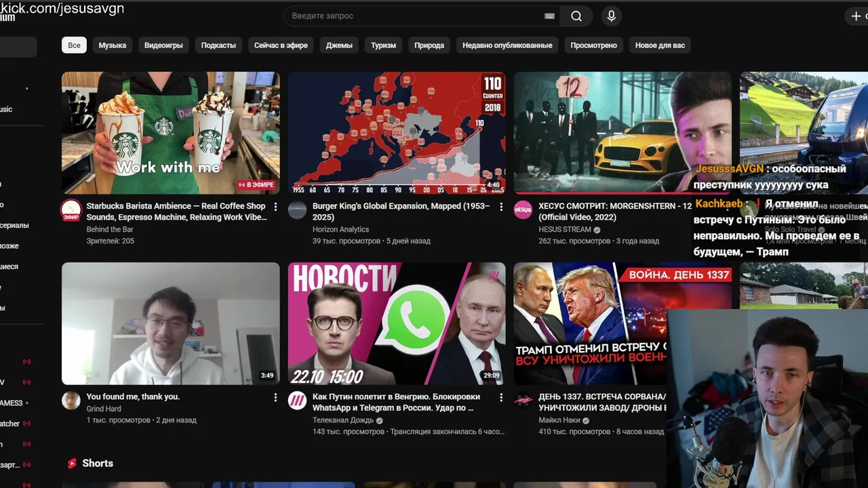This screenshot has width=868, height=488.
Task: Play the Новости WhatsApp thumbnail
Action: click(397, 323)
